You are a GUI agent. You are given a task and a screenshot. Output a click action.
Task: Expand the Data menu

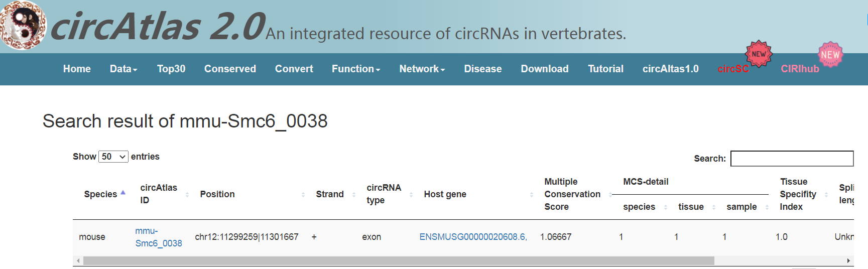click(123, 69)
